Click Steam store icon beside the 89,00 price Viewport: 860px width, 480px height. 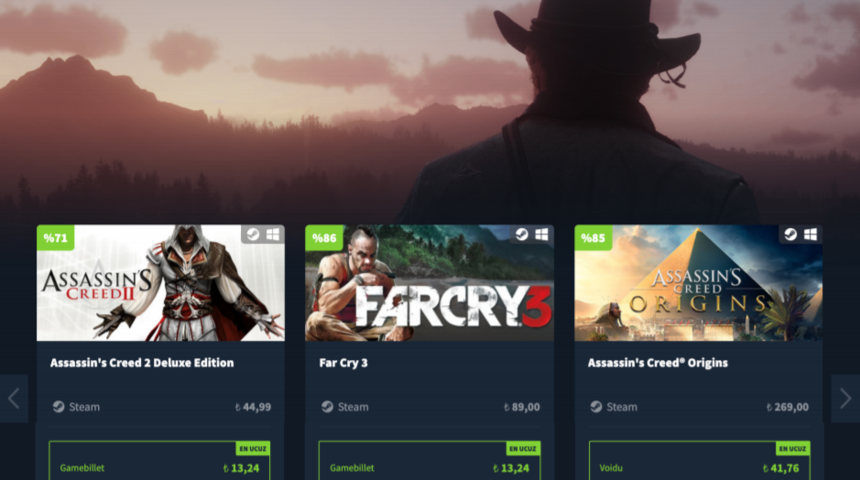[x=327, y=406]
